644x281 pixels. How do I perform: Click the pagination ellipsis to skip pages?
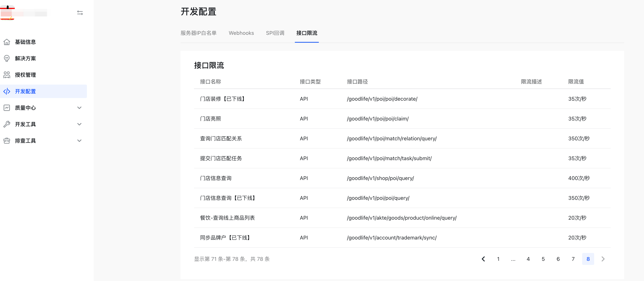click(513, 259)
